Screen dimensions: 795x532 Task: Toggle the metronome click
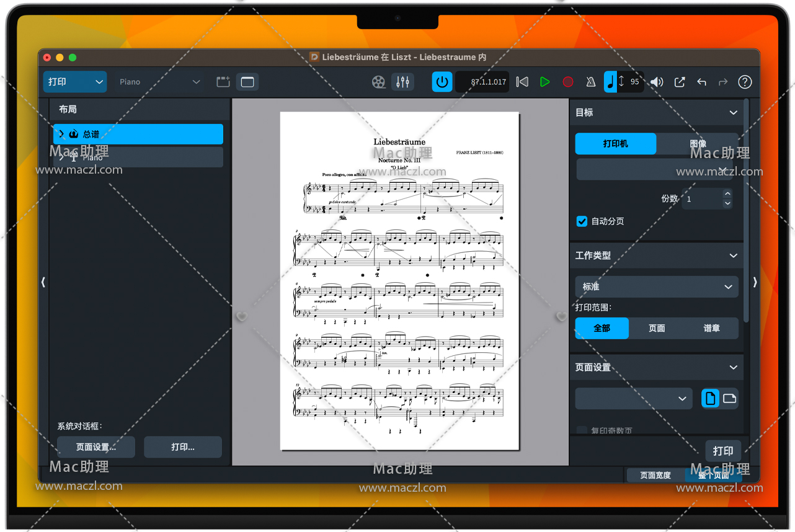pos(590,82)
